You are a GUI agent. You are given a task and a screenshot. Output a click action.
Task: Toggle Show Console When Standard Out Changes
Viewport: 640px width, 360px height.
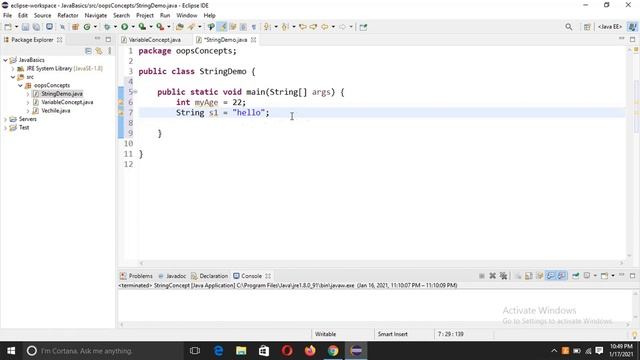coord(551,276)
